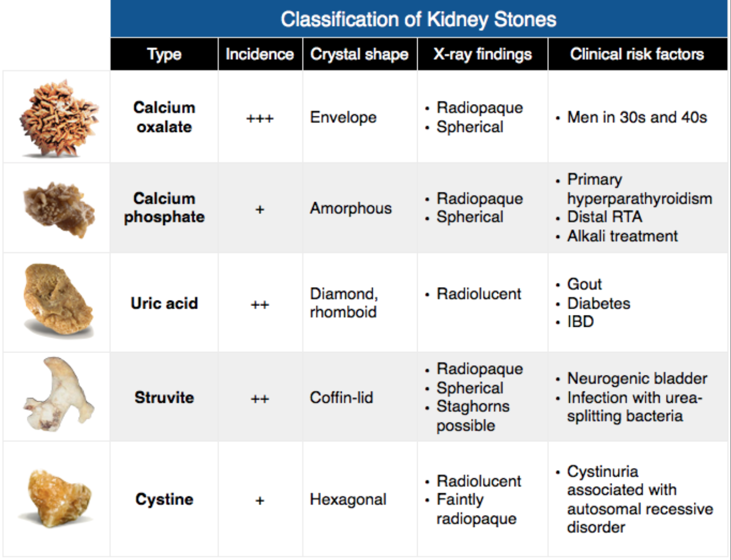This screenshot has height=560, width=731.
Task: Select the Type column header
Action: click(164, 54)
